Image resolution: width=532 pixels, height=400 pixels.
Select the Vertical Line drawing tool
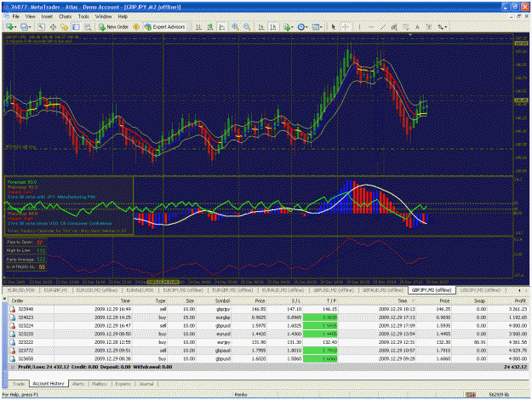point(359,26)
